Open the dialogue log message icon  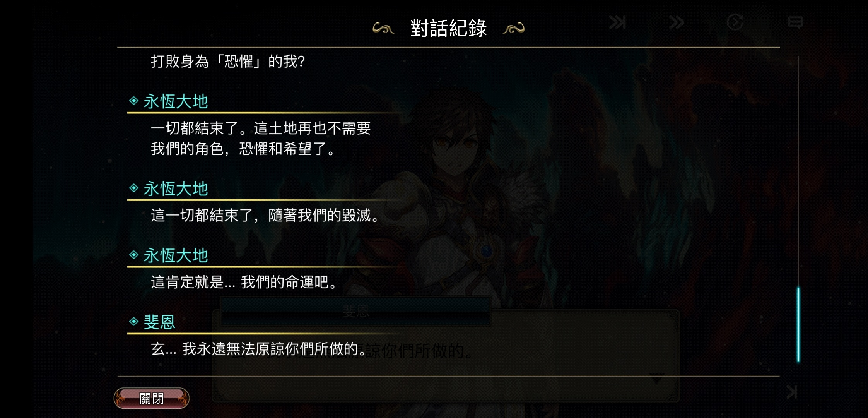[x=795, y=22]
